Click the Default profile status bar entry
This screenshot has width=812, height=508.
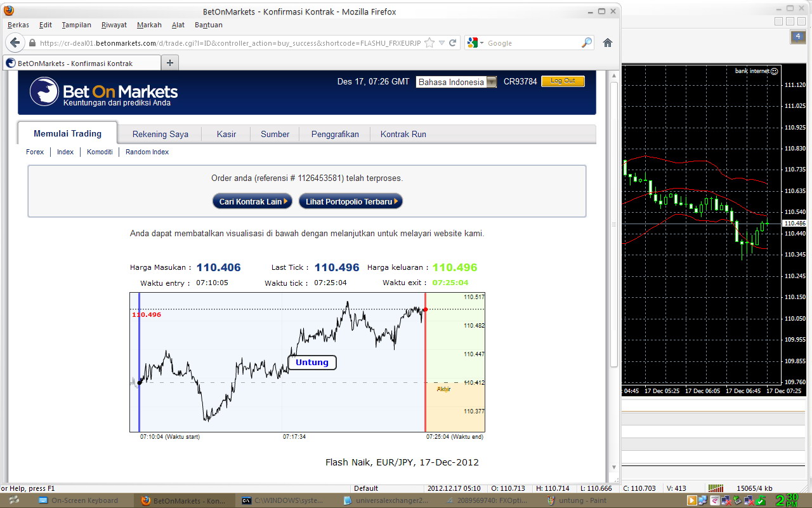click(366, 488)
